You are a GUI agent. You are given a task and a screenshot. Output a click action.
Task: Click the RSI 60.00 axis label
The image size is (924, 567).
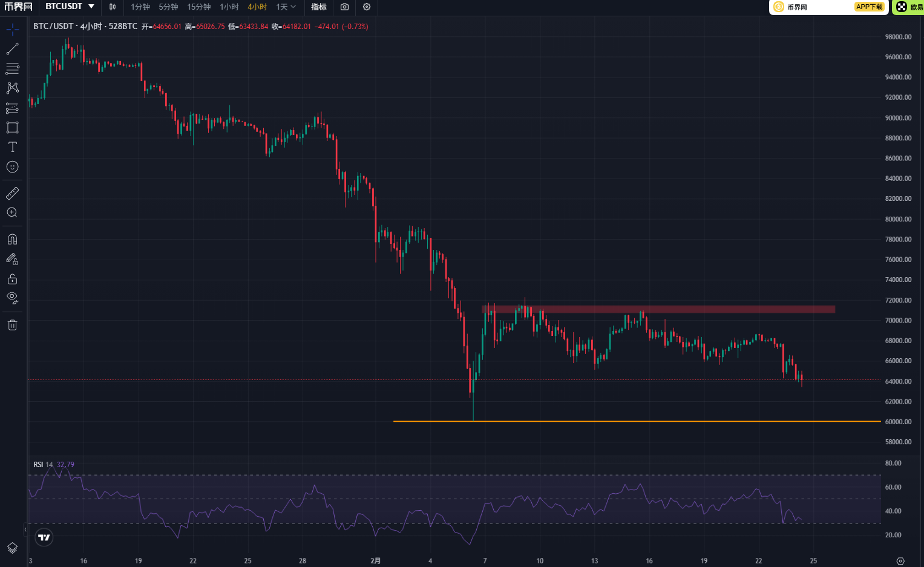(x=893, y=487)
